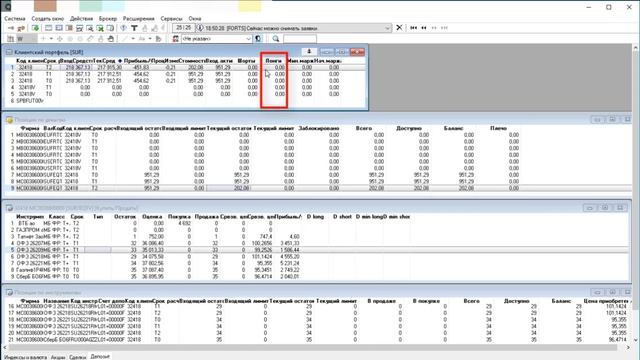Click the first message rewind icon
Image resolution: width=640 pixels, height=360 pixels.
click(x=413, y=28)
